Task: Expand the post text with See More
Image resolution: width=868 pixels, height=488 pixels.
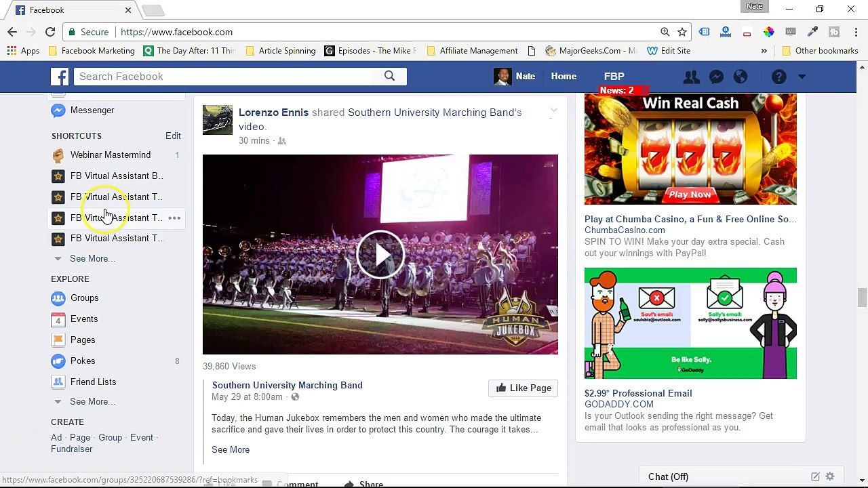Action: tap(231, 450)
